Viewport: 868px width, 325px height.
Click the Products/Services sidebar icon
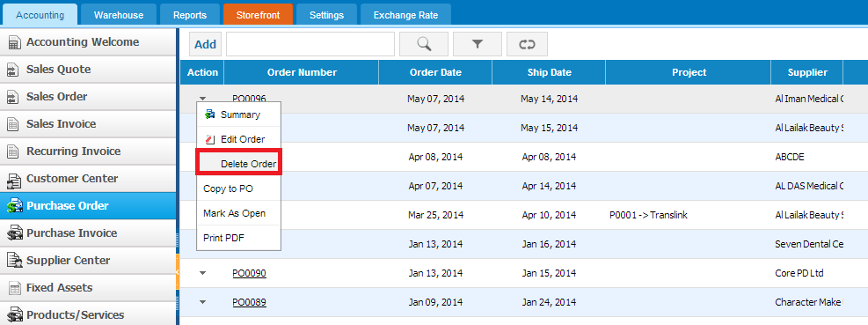pyautogui.click(x=14, y=315)
